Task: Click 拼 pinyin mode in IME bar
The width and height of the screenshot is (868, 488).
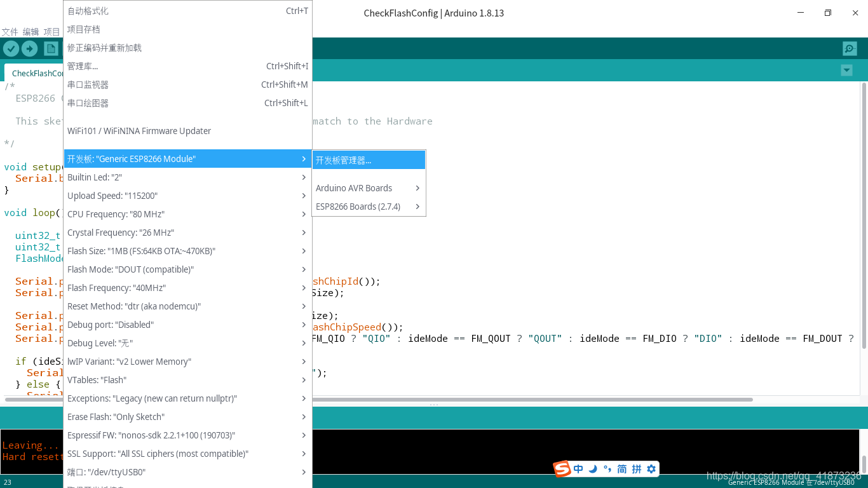Action: (x=636, y=469)
